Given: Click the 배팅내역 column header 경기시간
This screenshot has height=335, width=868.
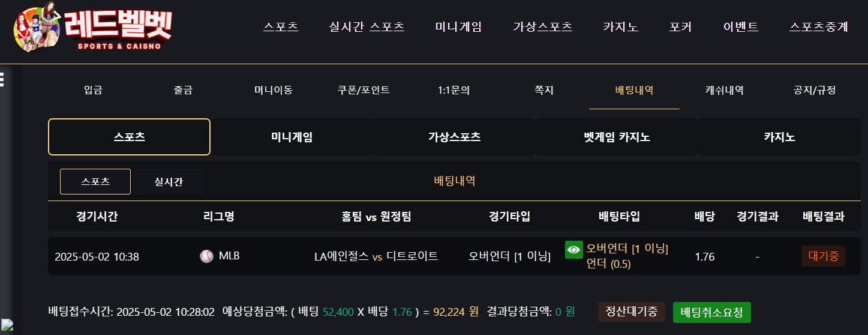Looking at the screenshot, I should click(x=97, y=217).
